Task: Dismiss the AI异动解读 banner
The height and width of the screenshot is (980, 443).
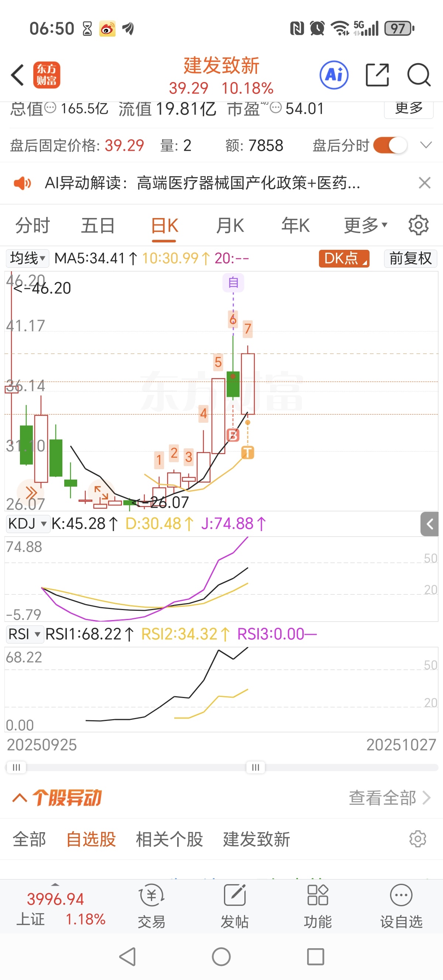Action: (x=425, y=183)
